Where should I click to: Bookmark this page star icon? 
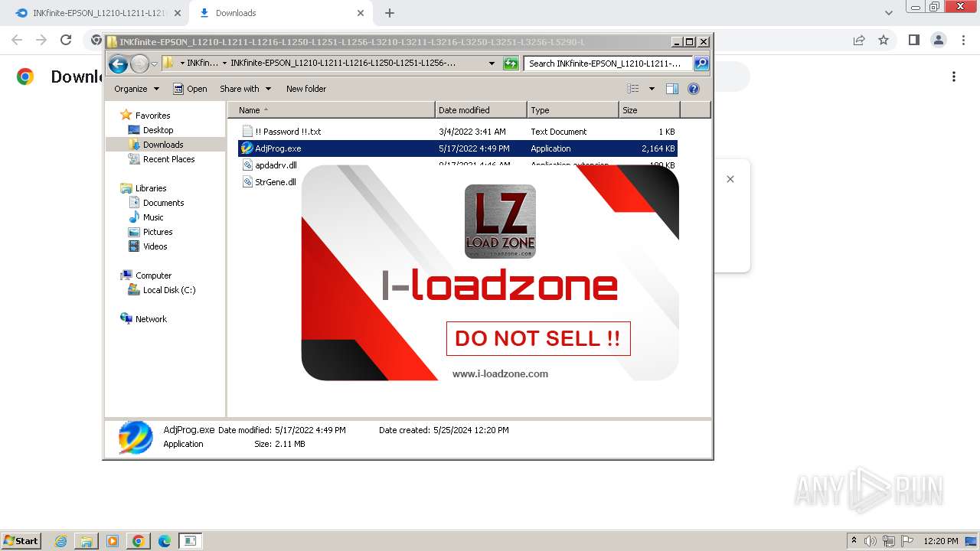tap(884, 40)
